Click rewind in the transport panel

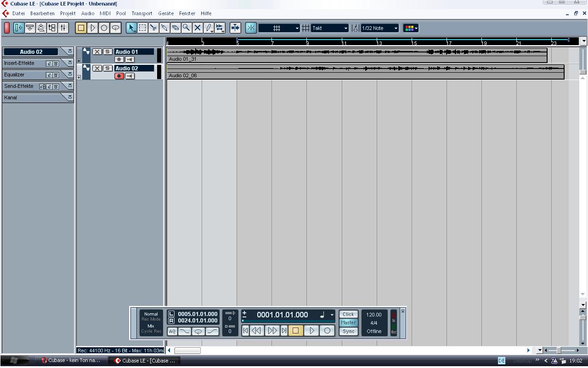coord(256,330)
